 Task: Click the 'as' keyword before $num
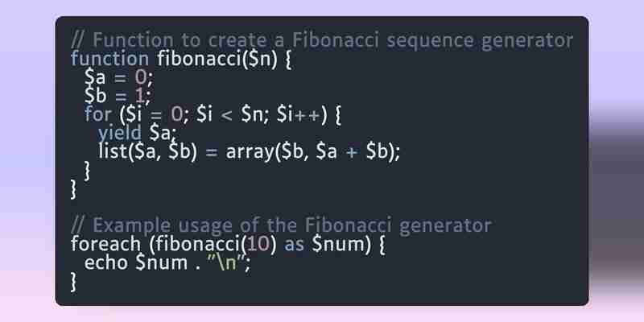[x=294, y=246]
